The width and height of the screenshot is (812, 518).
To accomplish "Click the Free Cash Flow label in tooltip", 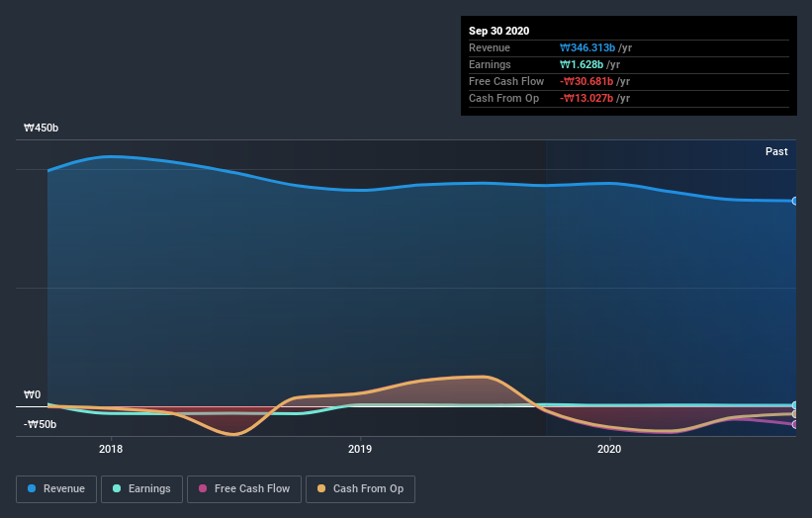I will [x=506, y=81].
